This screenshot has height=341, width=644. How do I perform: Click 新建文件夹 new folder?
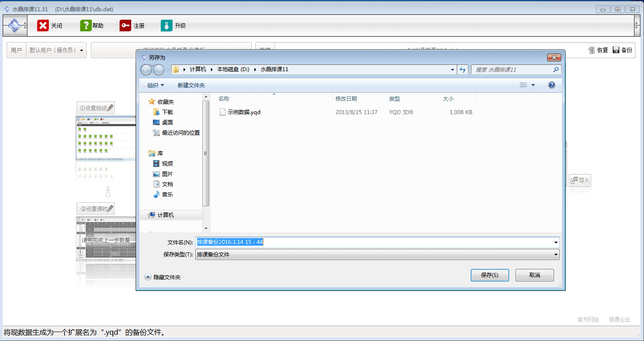[191, 85]
